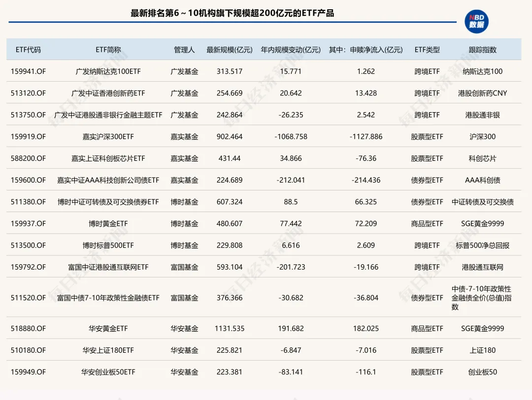Select code cell 159949.OF
The width and height of the screenshot is (532, 400).
(28, 372)
